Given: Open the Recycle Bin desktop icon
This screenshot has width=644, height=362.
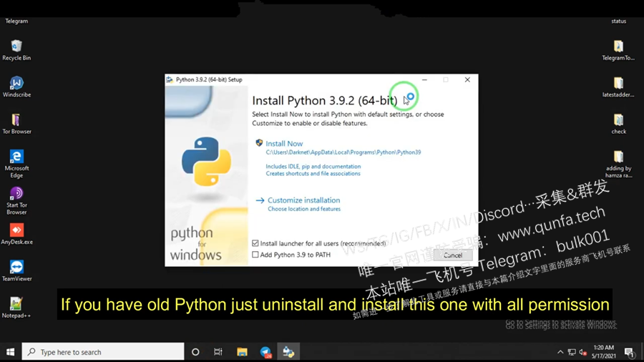Looking at the screenshot, I should tap(16, 50).
